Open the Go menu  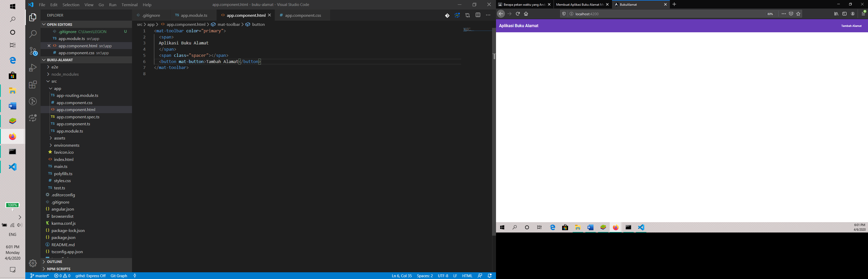[102, 5]
